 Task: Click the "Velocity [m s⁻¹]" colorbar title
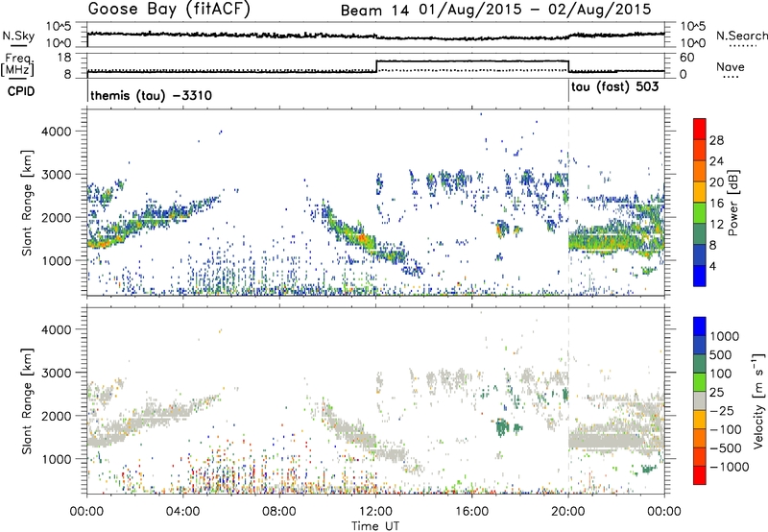pyautogui.click(x=758, y=400)
